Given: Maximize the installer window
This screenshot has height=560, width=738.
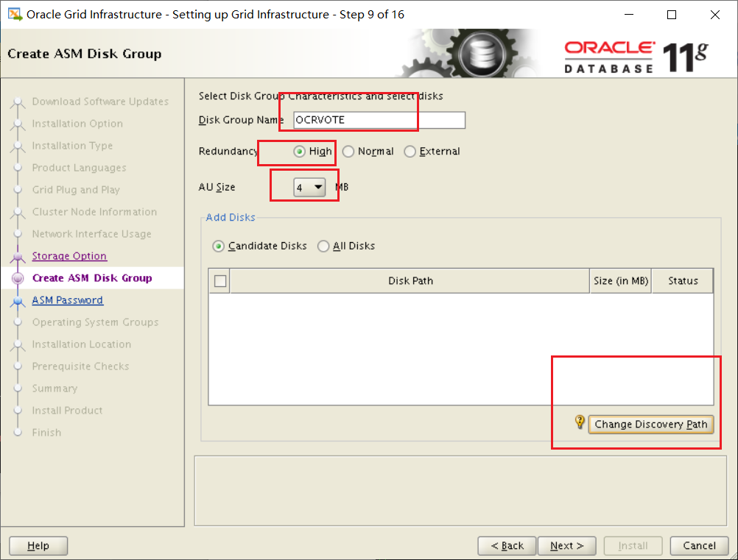Looking at the screenshot, I should pos(672,15).
